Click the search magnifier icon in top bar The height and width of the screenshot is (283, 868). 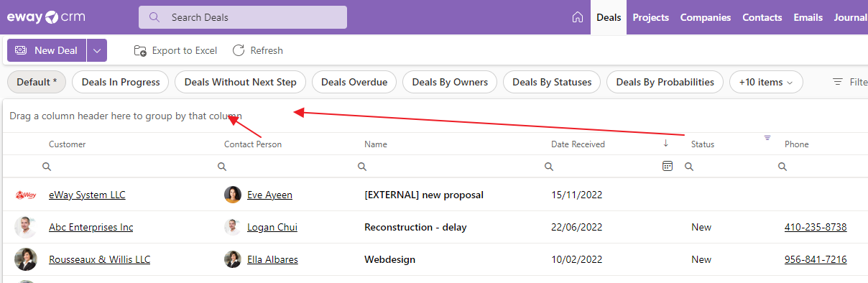coord(154,17)
